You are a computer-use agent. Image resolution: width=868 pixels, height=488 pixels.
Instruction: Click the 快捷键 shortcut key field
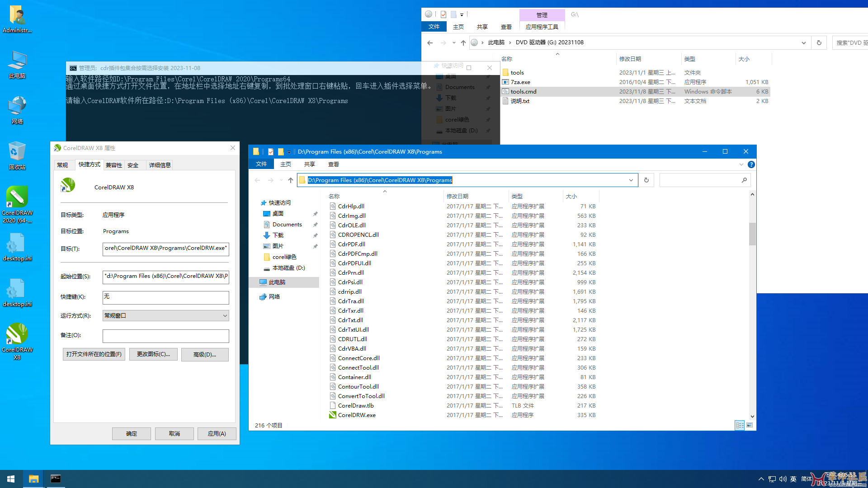point(165,297)
